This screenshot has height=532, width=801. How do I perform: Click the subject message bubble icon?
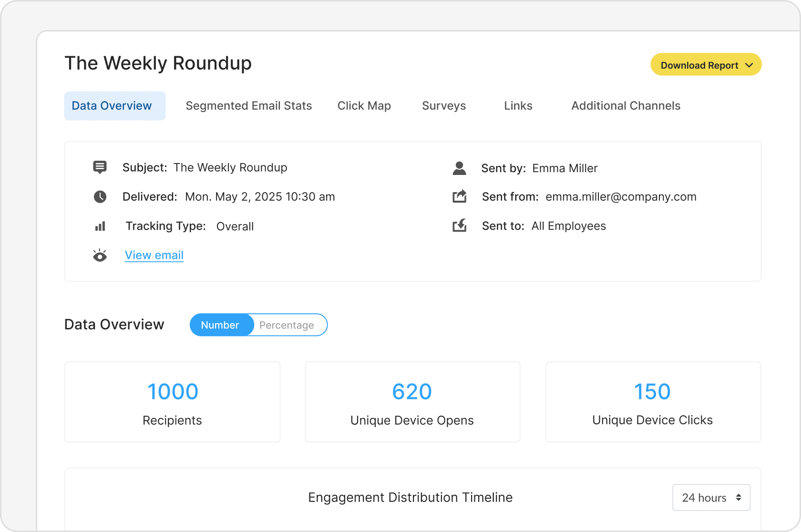100,167
